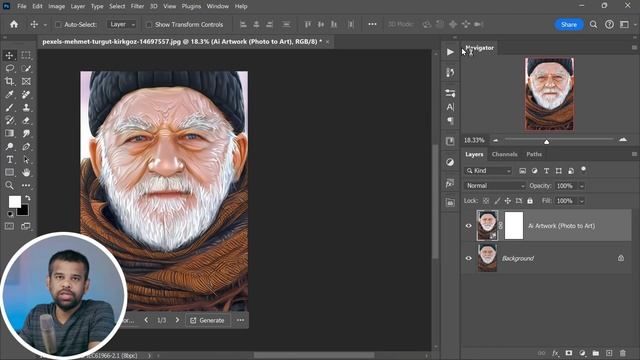Select the Hand tool
640x360 pixels.
pos(26,172)
